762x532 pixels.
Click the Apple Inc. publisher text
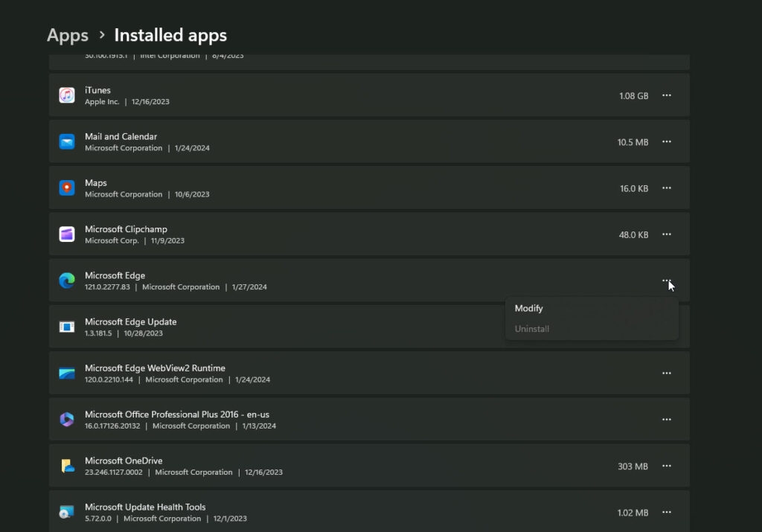102,101
